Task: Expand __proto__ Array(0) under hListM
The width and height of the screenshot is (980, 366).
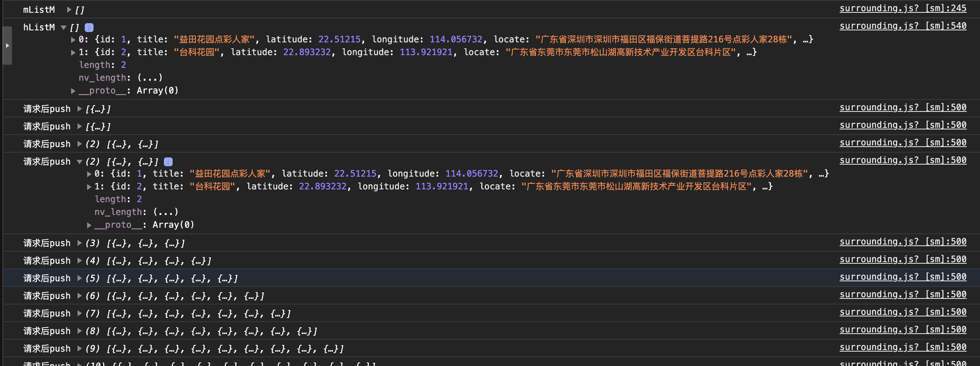Action: (73, 91)
